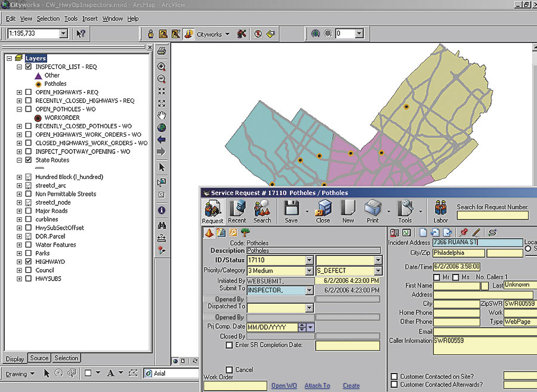Image resolution: width=537 pixels, height=392 pixels.
Task: Click the What's This help icon
Action: point(81,33)
